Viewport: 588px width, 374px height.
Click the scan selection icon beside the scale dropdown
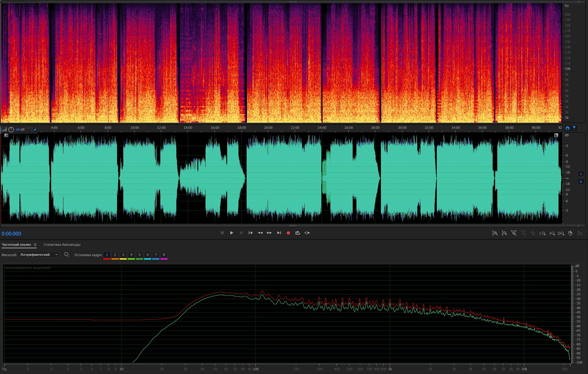(x=67, y=255)
